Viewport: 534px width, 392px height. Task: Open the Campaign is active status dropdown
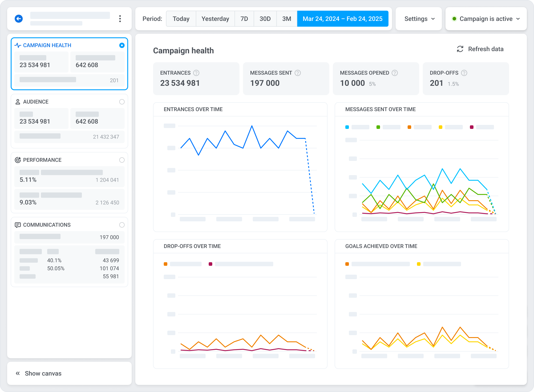click(x=486, y=19)
